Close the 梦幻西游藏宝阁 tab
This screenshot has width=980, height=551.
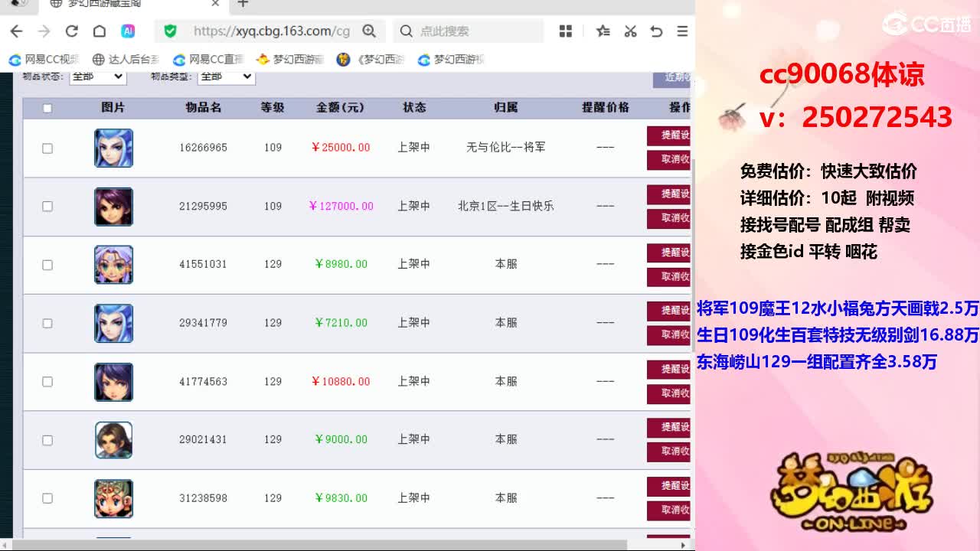216,4
